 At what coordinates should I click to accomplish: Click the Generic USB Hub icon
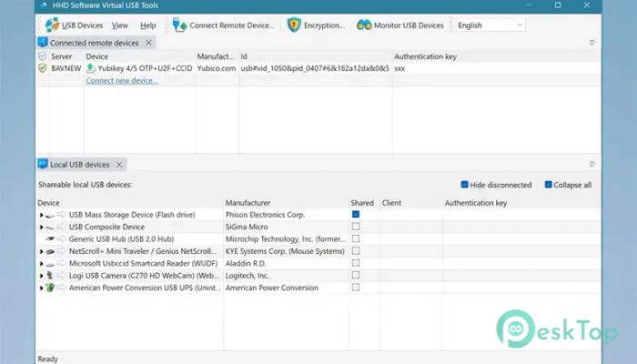[50, 238]
